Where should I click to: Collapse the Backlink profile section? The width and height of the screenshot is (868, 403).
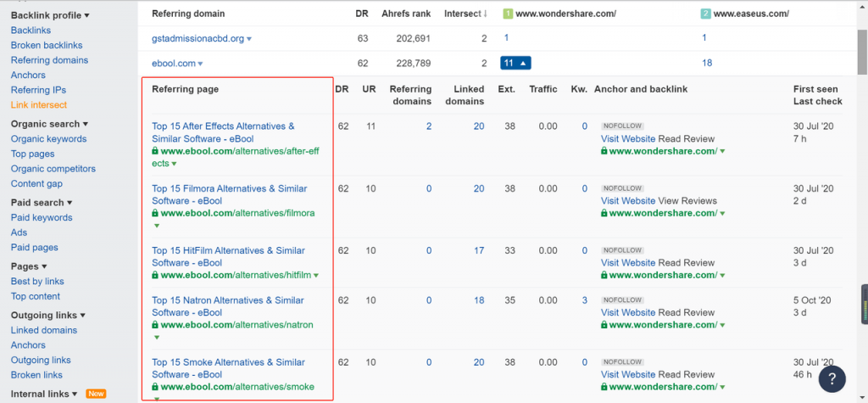50,15
